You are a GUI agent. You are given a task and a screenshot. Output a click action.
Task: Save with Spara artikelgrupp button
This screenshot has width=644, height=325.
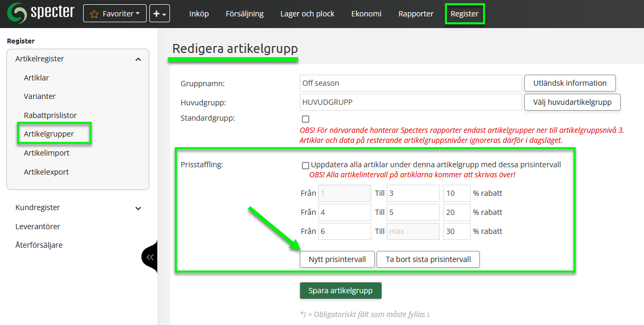[x=341, y=291]
